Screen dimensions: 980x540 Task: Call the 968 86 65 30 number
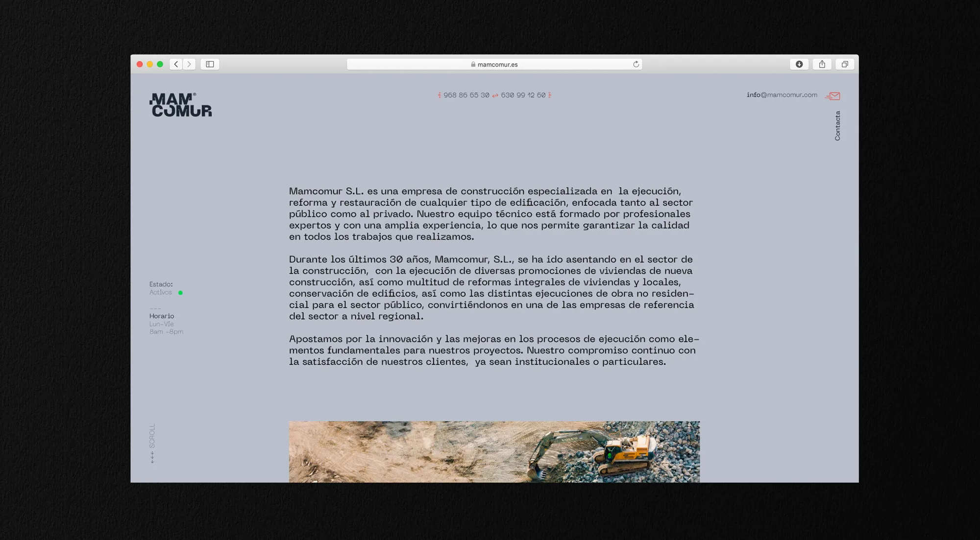point(466,95)
